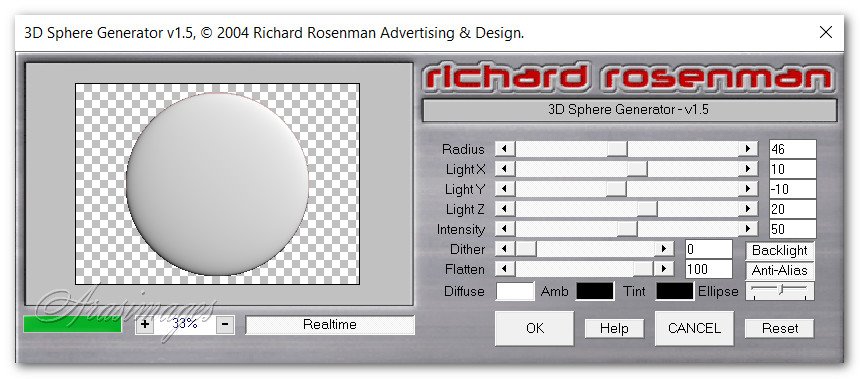Toggle the Anti-Alias option
This screenshot has width=860, height=379.
pos(779,270)
